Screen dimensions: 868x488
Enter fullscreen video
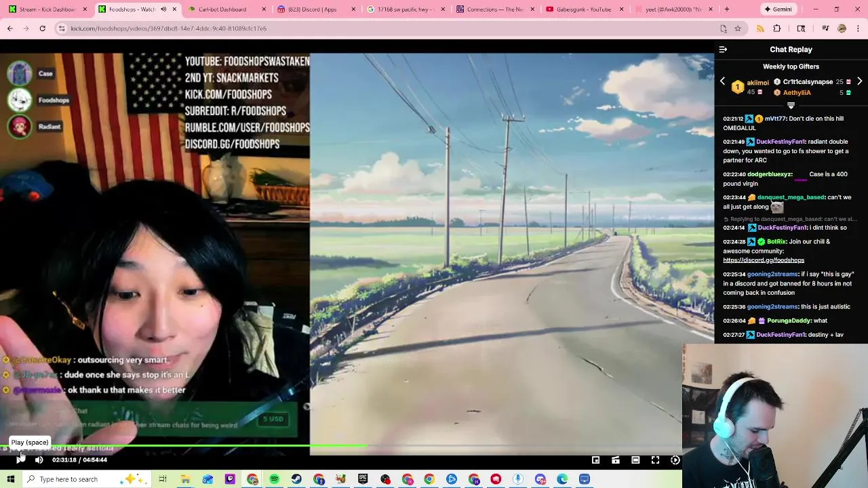click(656, 460)
